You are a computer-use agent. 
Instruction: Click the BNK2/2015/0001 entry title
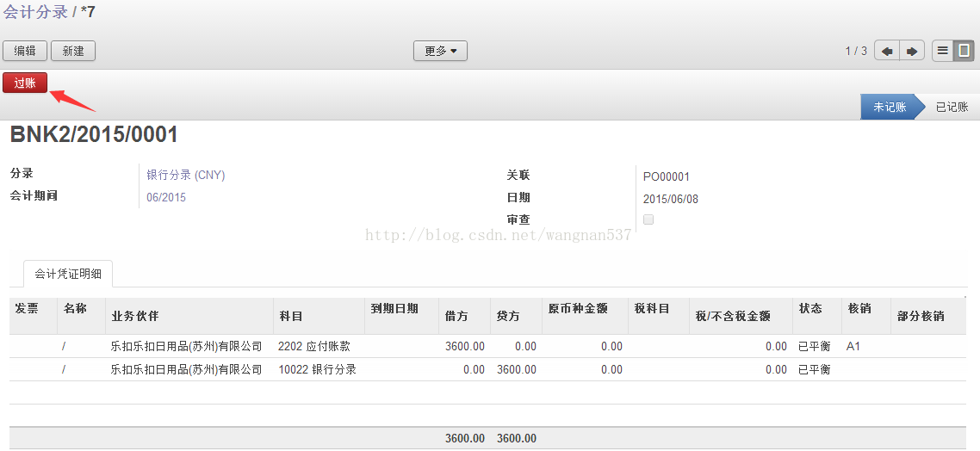coord(94,134)
